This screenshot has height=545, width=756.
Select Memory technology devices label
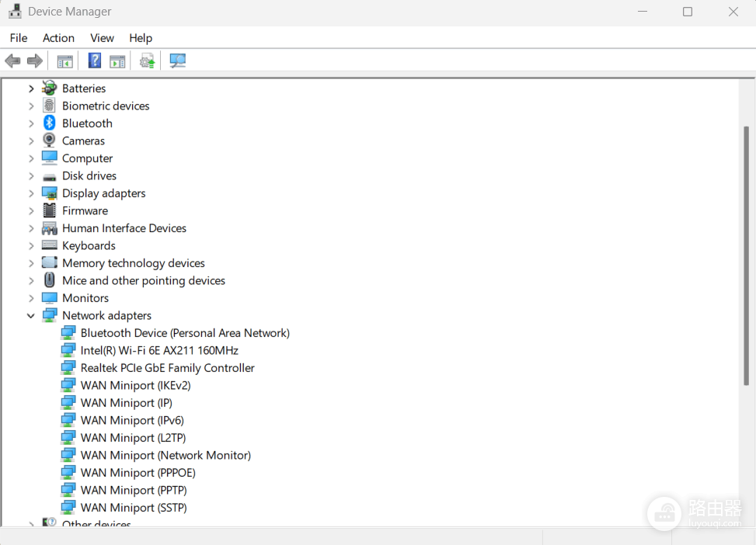133,263
